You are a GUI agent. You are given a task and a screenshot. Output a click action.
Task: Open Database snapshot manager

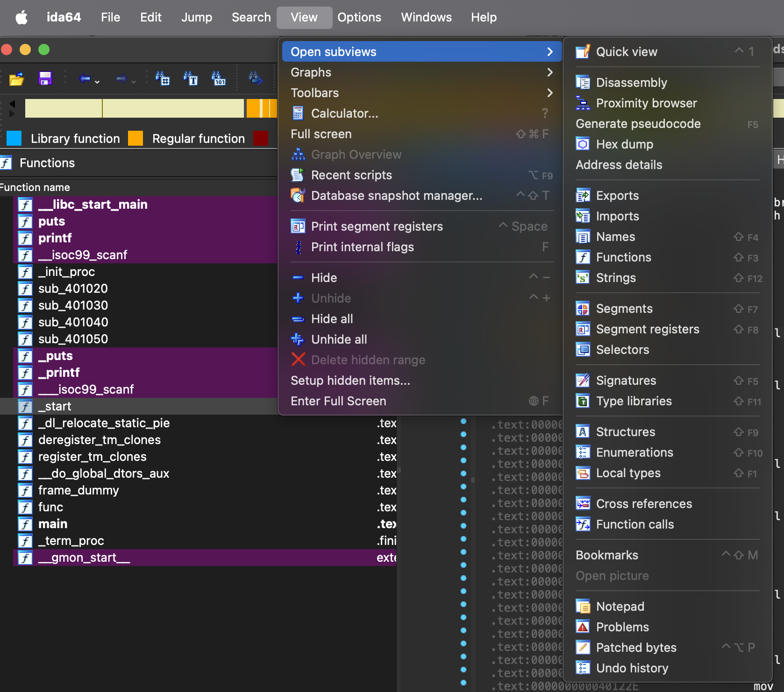[422, 196]
